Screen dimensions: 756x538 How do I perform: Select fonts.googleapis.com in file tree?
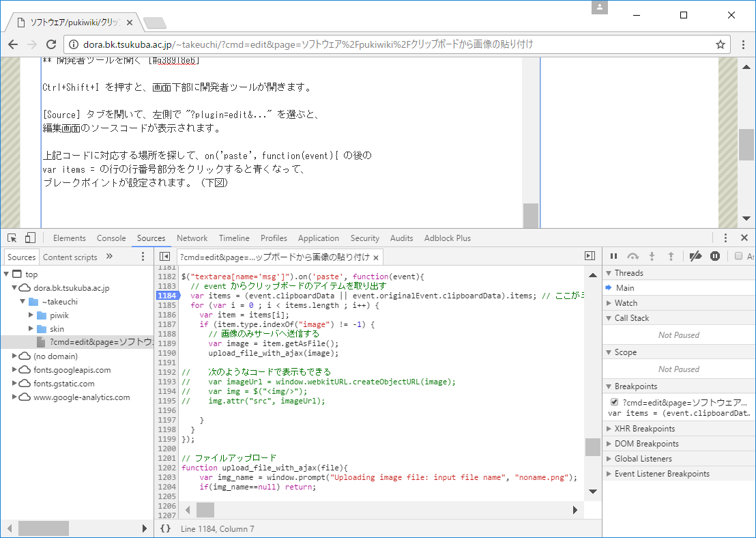point(72,370)
